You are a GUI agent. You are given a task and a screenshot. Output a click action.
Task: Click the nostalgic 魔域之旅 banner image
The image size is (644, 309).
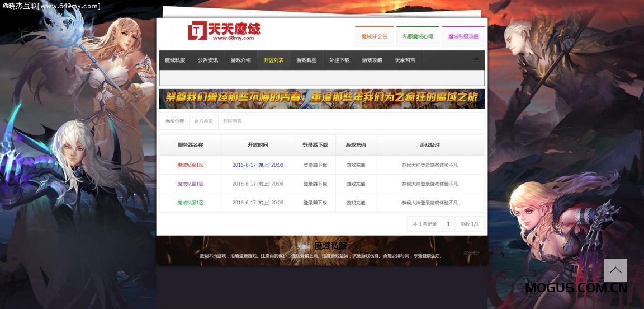pyautogui.click(x=321, y=99)
